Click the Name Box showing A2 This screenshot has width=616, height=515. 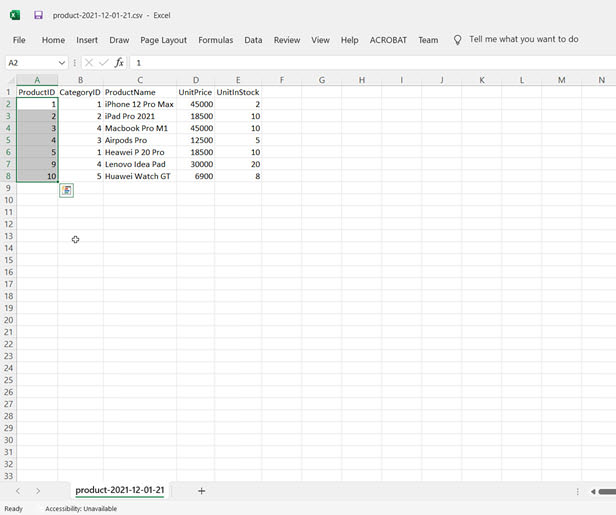[31, 63]
